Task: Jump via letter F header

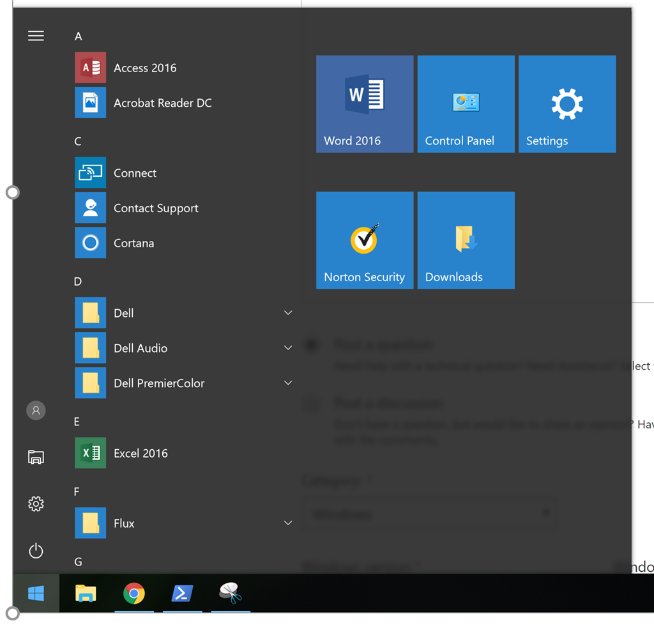Action: click(77, 492)
